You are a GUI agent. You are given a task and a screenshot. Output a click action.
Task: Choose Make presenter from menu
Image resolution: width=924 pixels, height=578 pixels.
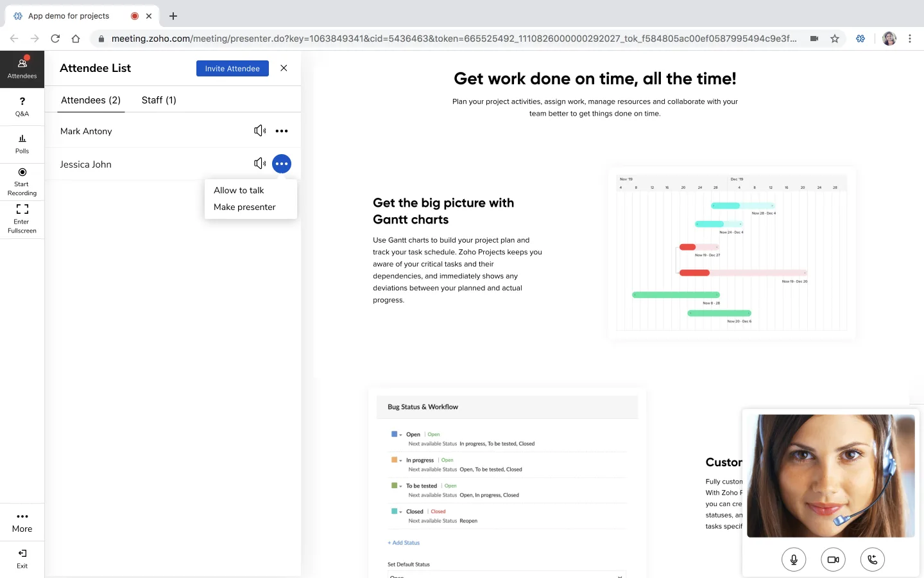tap(244, 207)
